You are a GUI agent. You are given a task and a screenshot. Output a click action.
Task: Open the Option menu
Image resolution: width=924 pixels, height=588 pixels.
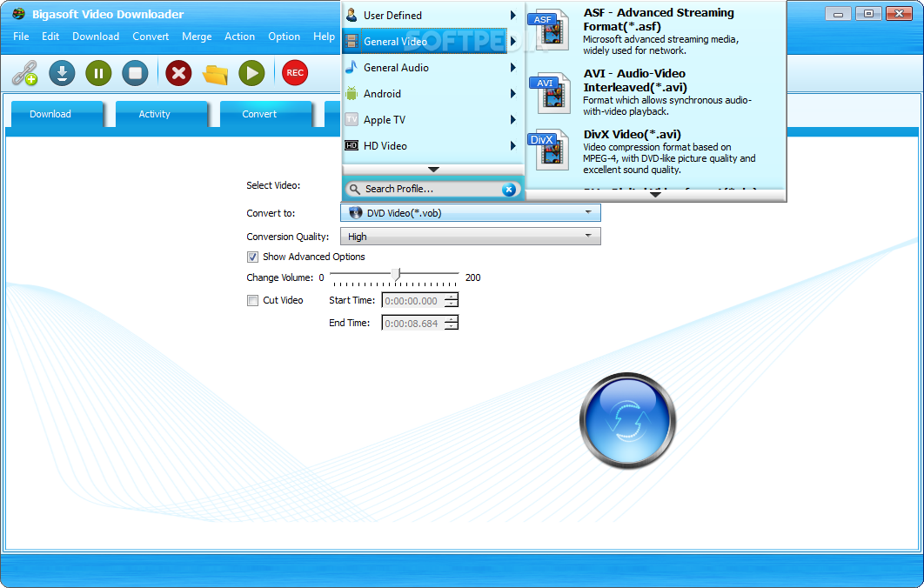(x=284, y=37)
